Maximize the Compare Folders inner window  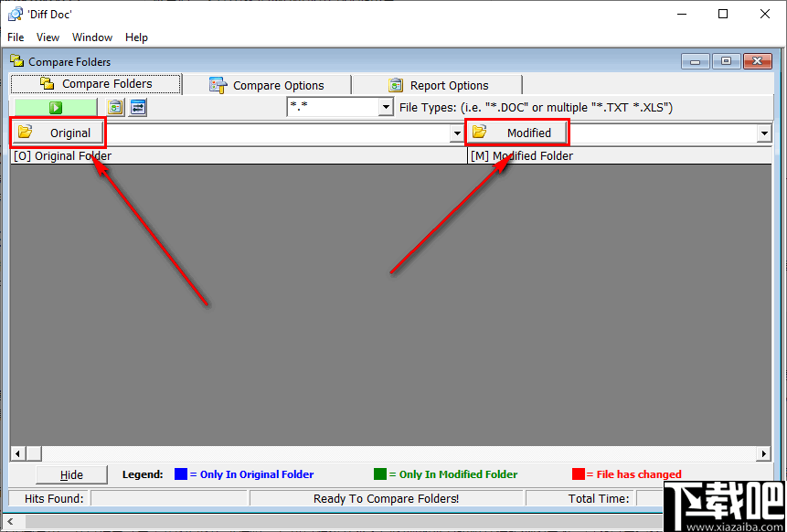pyautogui.click(x=726, y=61)
